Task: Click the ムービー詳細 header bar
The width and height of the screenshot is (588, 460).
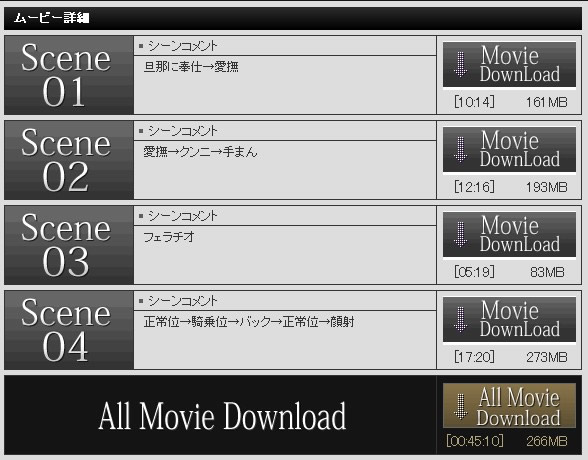Action: (293, 18)
